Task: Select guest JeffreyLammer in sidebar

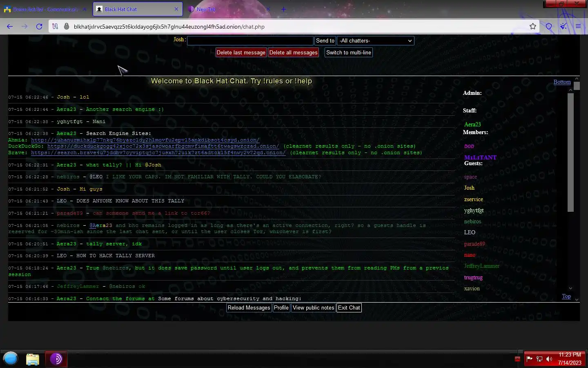Action: tap(482, 266)
